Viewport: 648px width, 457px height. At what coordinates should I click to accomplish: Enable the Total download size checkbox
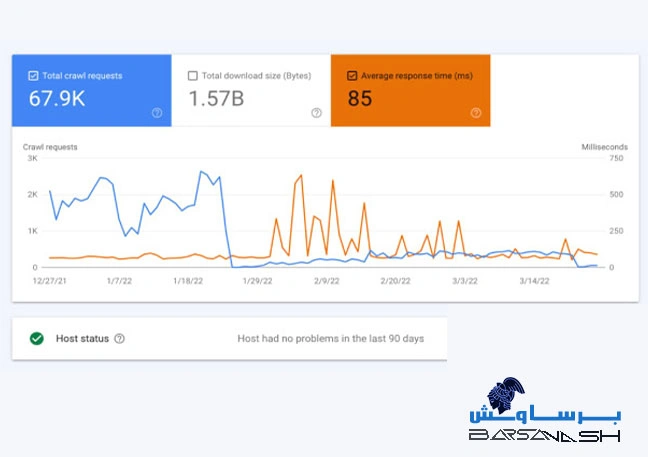click(x=193, y=76)
